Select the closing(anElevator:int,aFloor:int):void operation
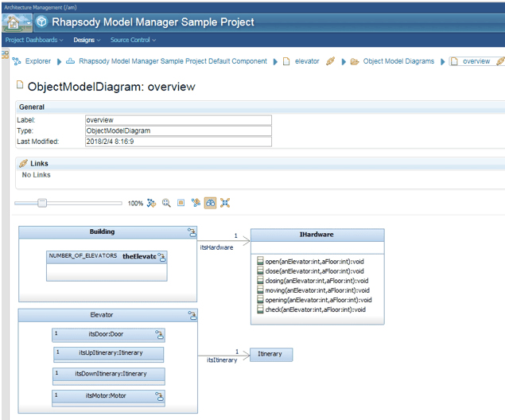 point(317,281)
